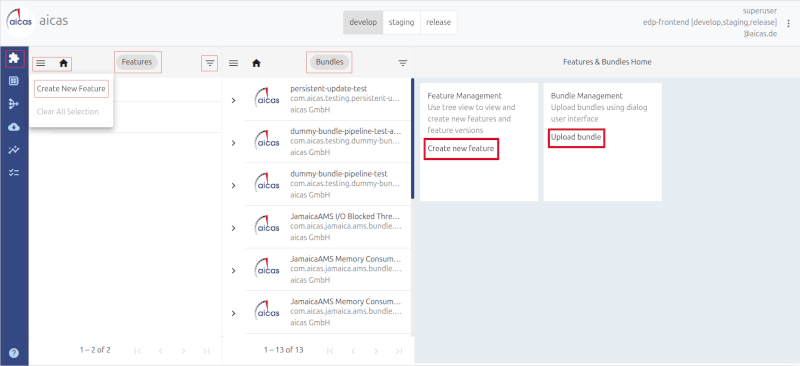Click the aicas logo in the header
Viewport: 800px width, 366px height.
[20, 22]
